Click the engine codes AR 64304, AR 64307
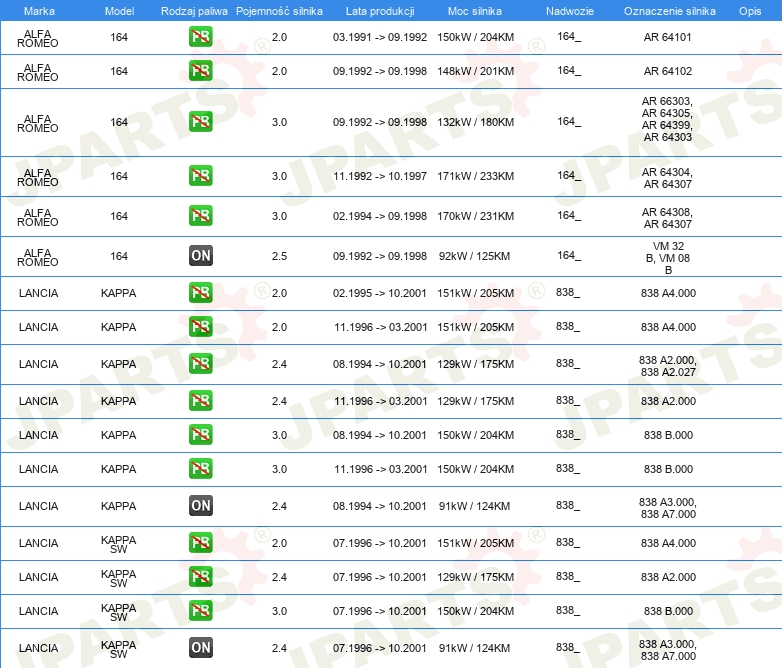Image resolution: width=782 pixels, height=668 pixels. pyautogui.click(x=667, y=178)
